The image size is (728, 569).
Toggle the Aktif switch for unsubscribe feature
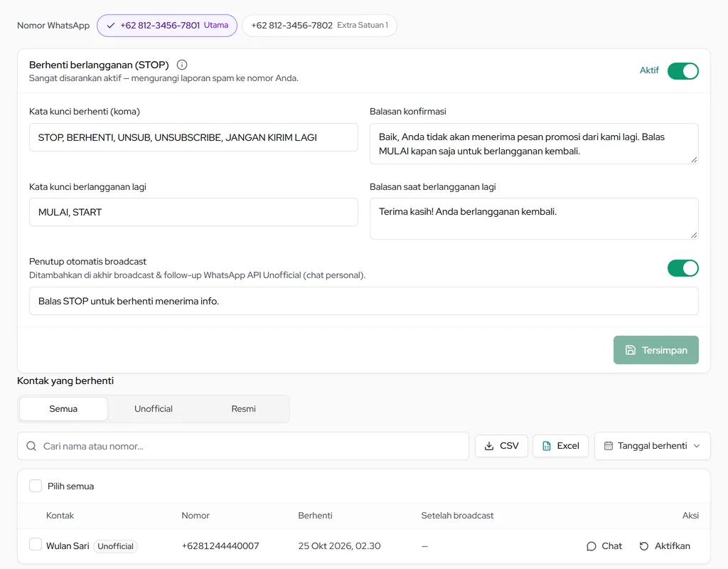(x=683, y=71)
